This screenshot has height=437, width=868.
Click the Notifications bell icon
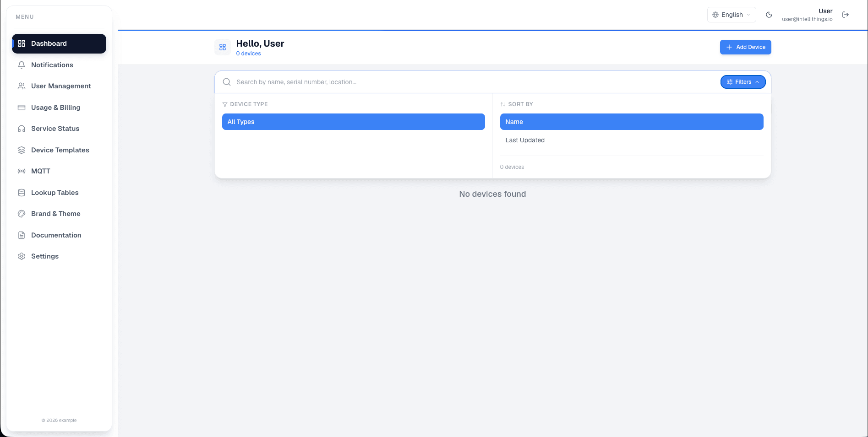(22, 65)
